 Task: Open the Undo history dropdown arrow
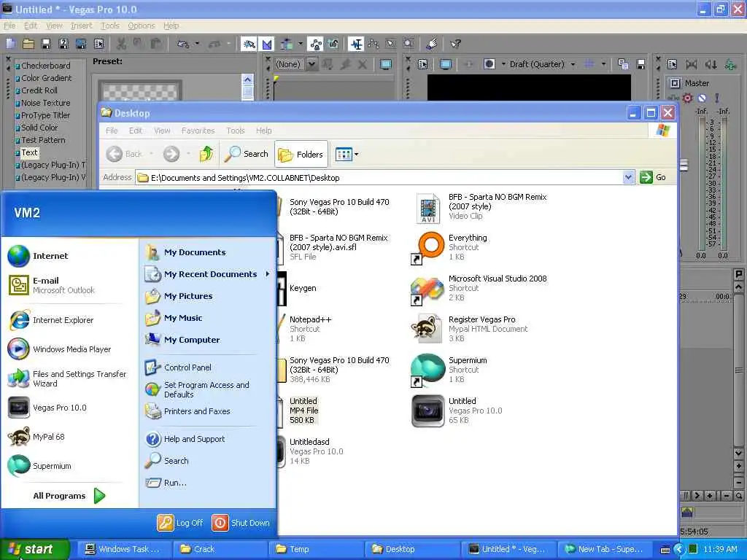coord(197,44)
